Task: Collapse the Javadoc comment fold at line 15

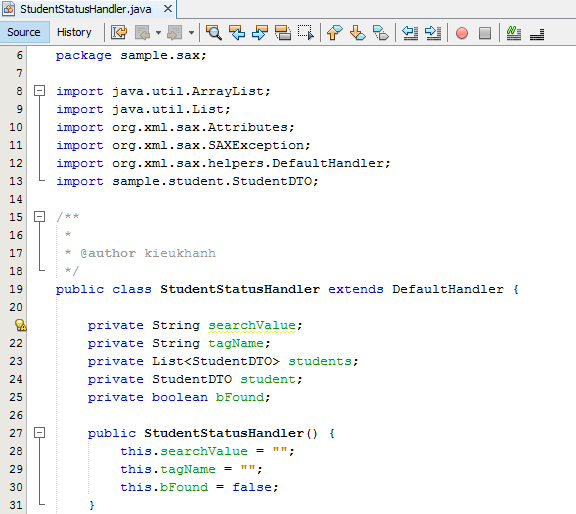Action: point(39,216)
